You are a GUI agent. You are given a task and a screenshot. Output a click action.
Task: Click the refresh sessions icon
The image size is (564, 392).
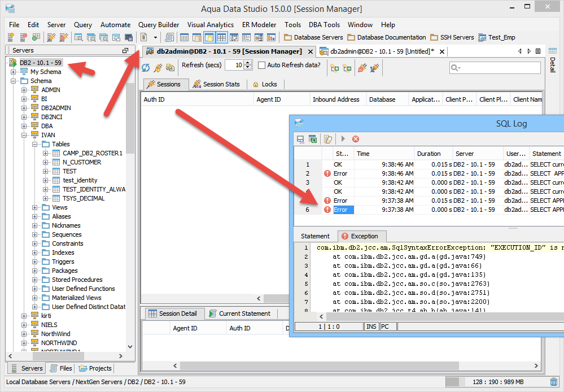(146, 68)
